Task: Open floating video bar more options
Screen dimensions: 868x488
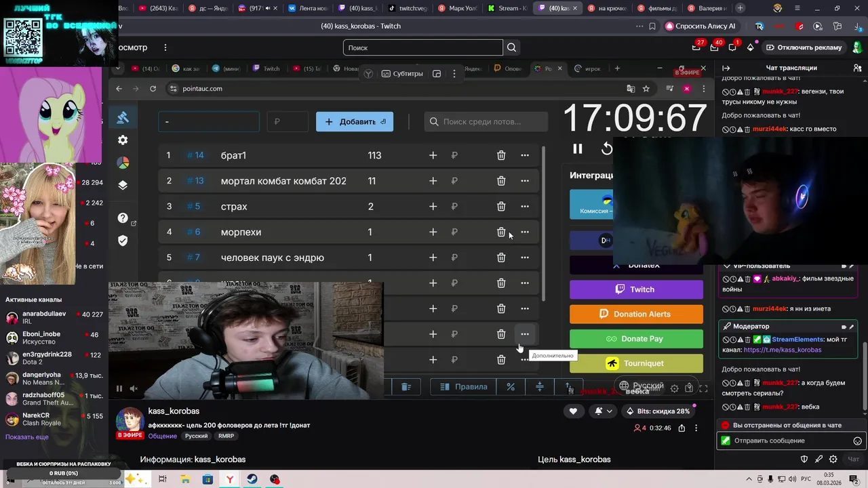Action: tap(455, 73)
